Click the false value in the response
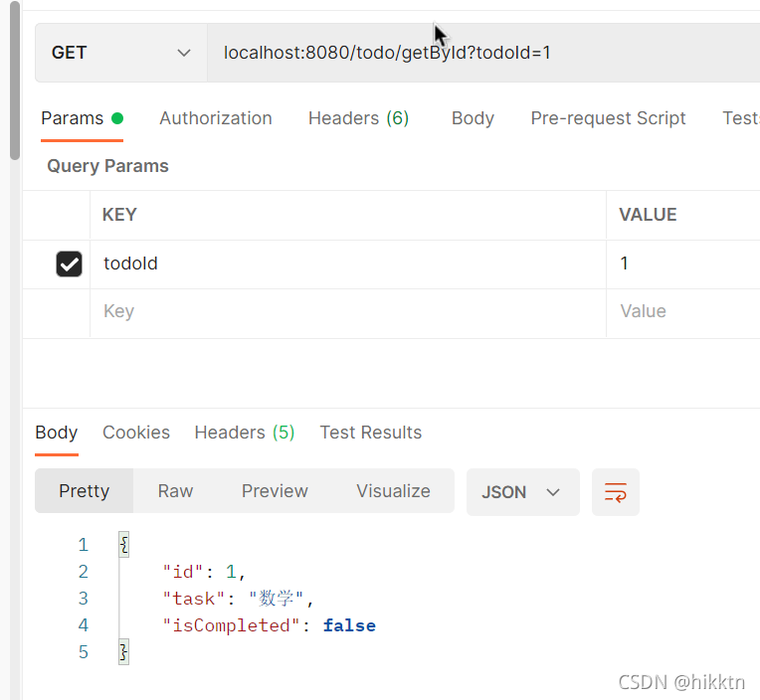 pyautogui.click(x=349, y=625)
